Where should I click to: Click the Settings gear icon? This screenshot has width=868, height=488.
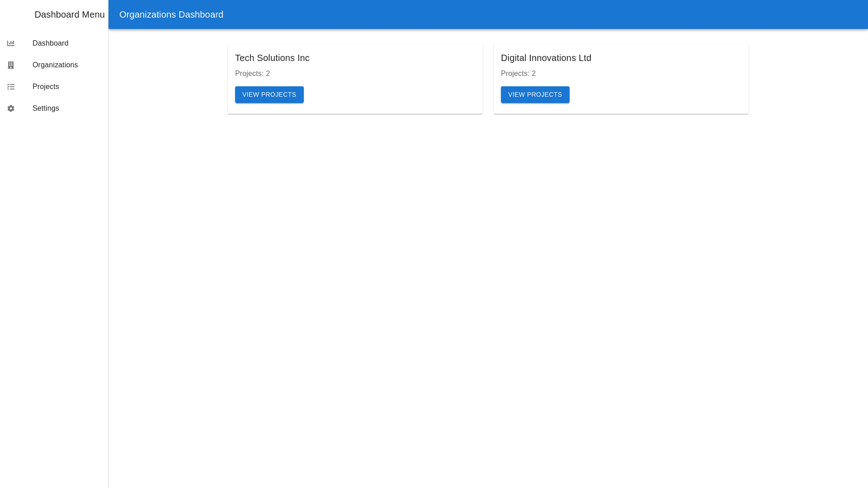point(11,108)
